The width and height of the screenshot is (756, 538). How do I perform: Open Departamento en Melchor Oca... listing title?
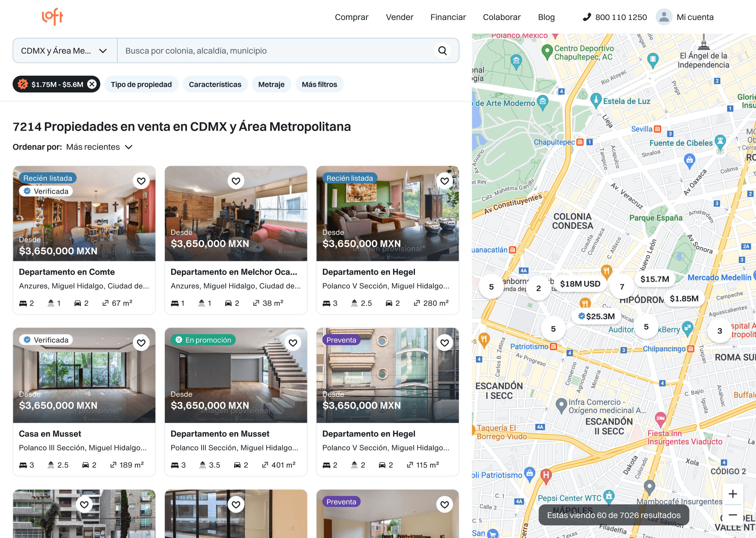pos(234,272)
